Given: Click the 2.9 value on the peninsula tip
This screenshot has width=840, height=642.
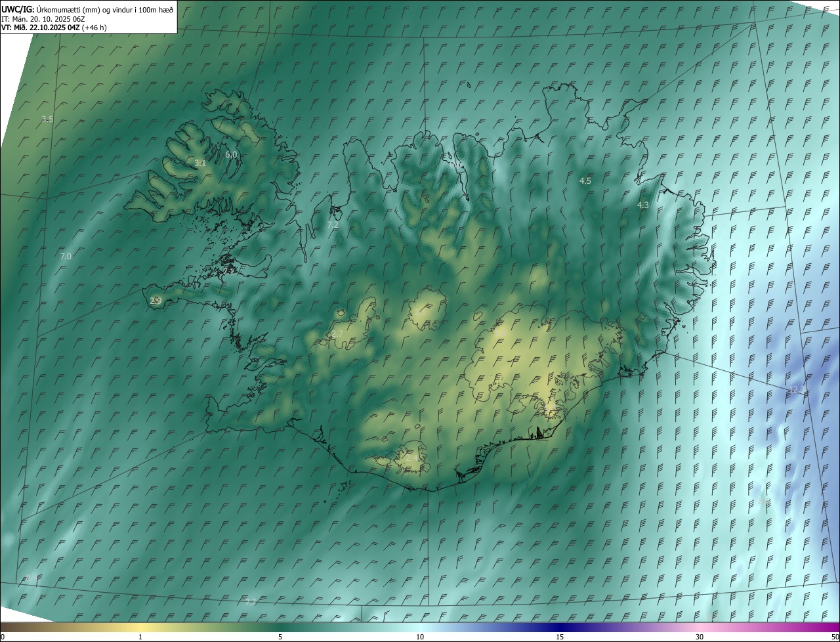Looking at the screenshot, I should pos(156,301).
